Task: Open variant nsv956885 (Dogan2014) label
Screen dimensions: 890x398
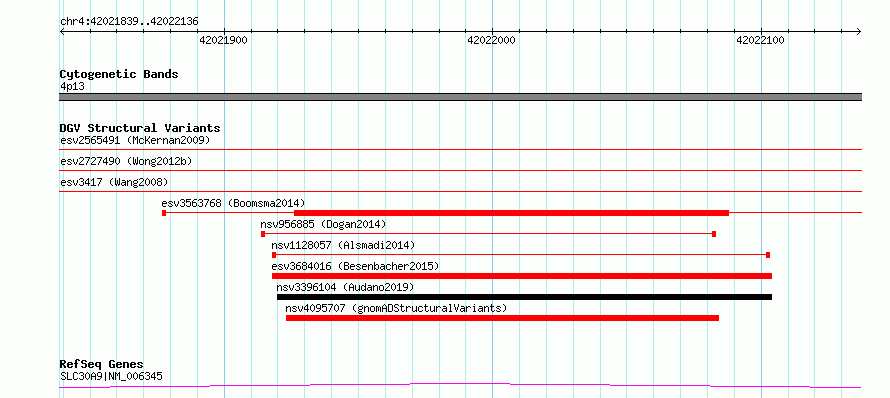Action: pos(323,224)
